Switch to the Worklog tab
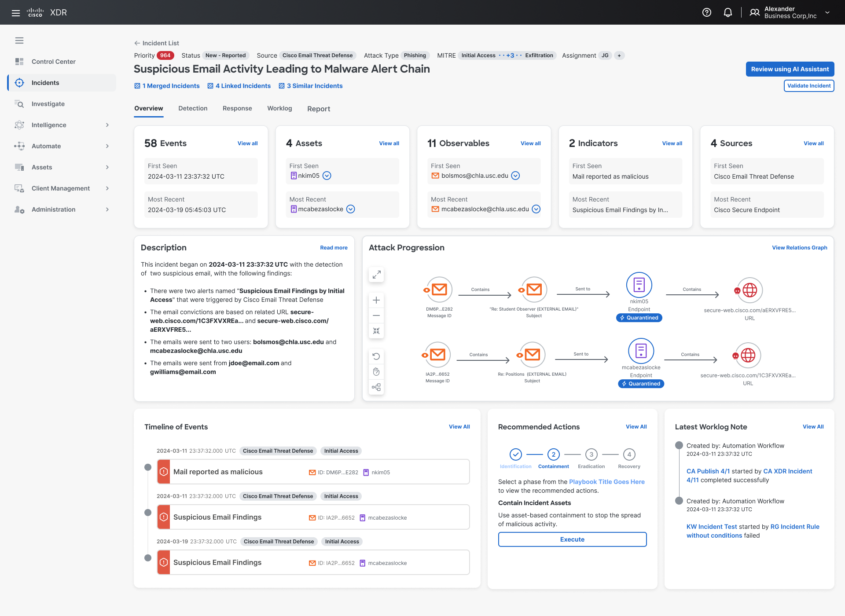The image size is (845, 616). pos(279,108)
